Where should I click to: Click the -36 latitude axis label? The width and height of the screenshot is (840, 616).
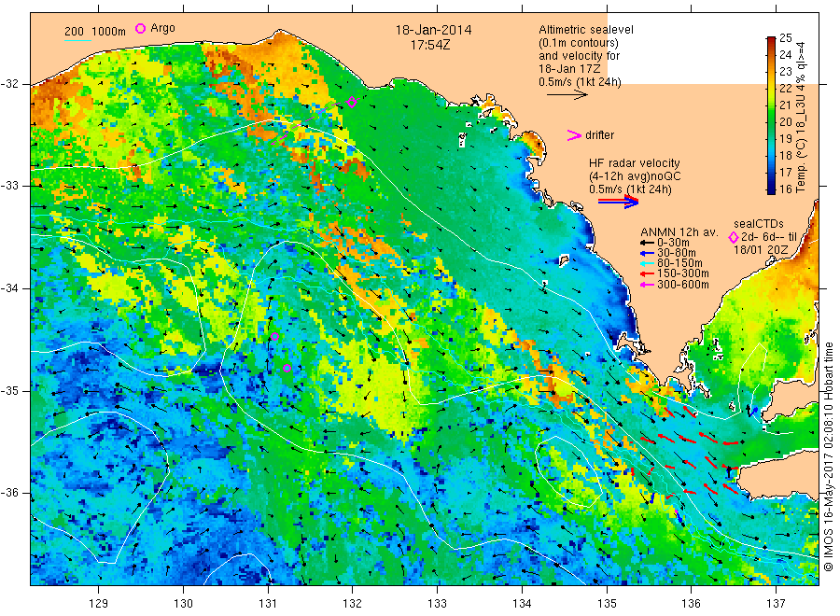[x=11, y=493]
